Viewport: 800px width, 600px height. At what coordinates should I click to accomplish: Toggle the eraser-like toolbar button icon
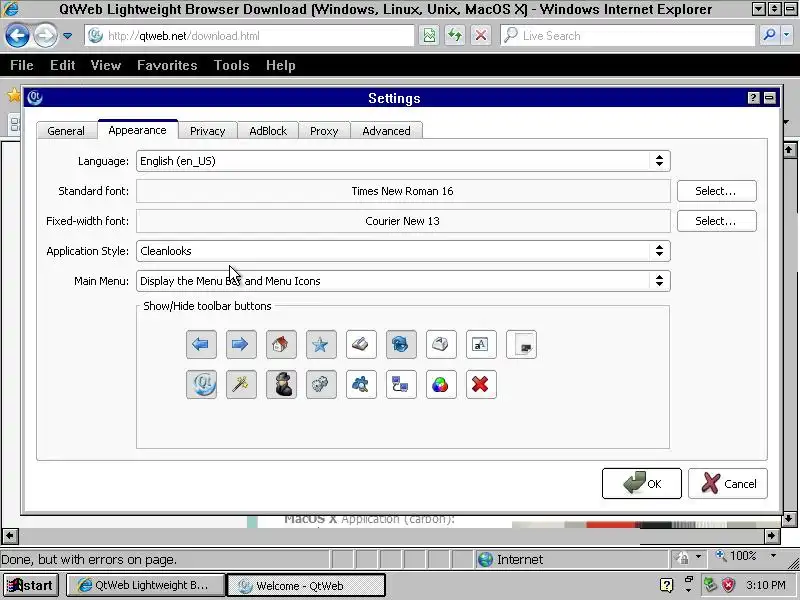[361, 344]
